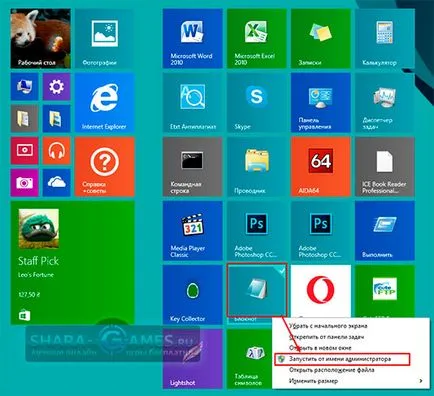The width and height of the screenshot is (434, 396).
Task: Open the small This PC computer tile
Action: coord(24,87)
